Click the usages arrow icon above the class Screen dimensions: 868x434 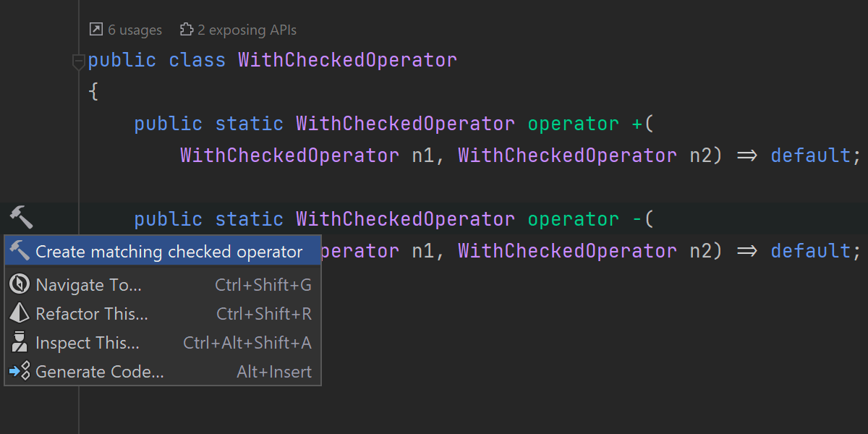click(96, 30)
